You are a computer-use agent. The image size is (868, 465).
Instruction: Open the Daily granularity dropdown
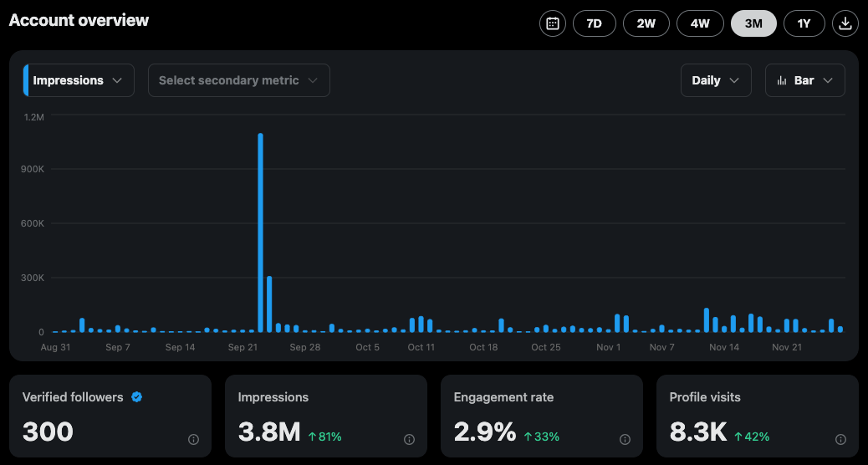(x=716, y=80)
